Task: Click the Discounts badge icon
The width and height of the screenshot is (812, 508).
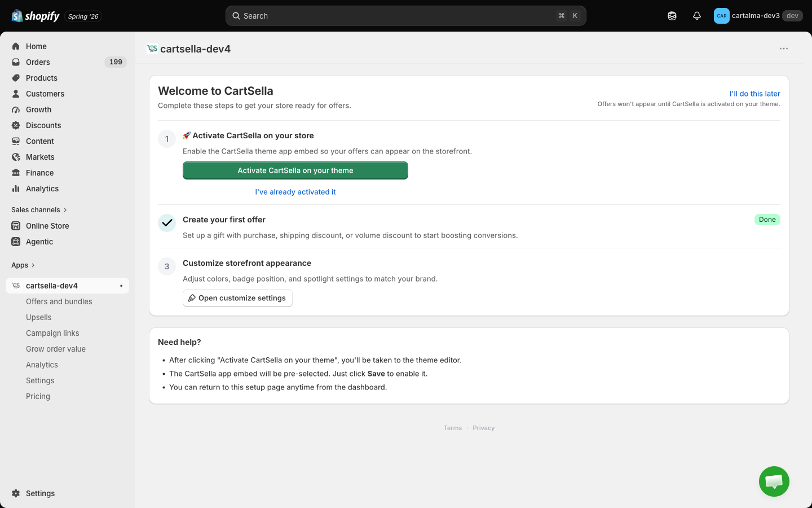Action: point(16,125)
